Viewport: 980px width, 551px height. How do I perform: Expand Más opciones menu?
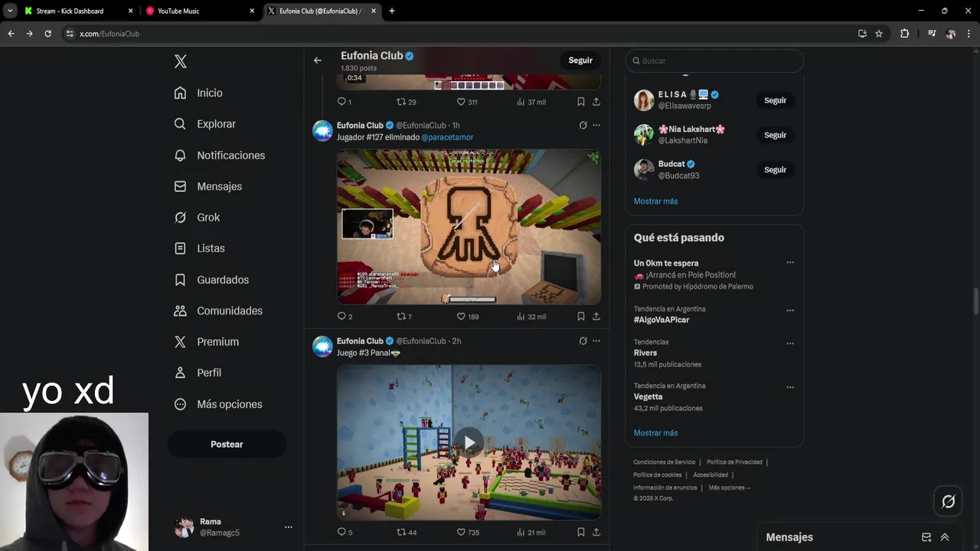(218, 404)
